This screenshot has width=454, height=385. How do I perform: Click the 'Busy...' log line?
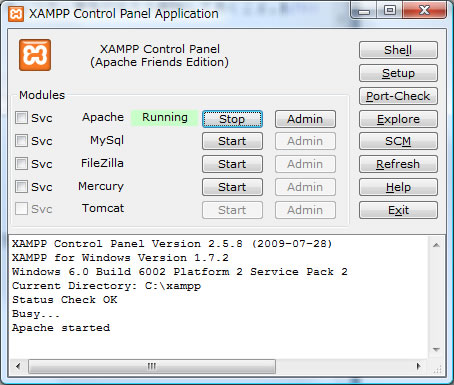coord(36,314)
